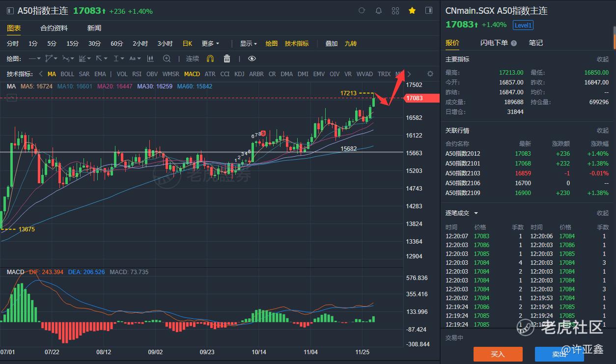The image size is (616, 364).
Task: Open contract A50指数2103 row
Action: tap(527, 173)
